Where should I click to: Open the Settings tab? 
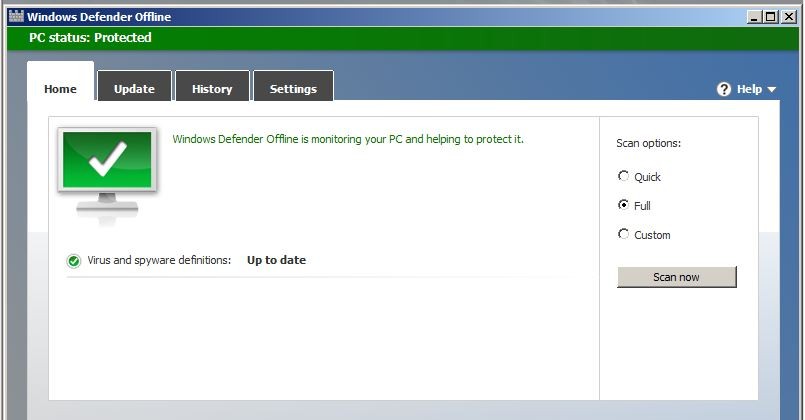293,86
